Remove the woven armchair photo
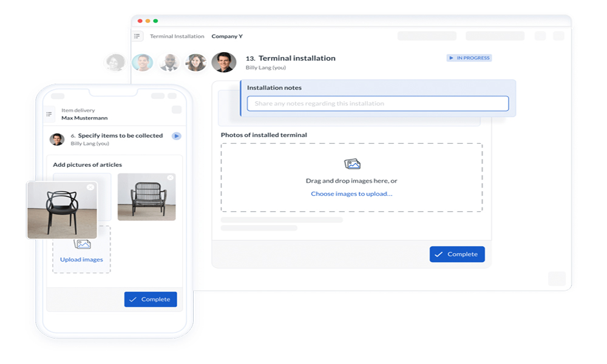This screenshot has height=364, width=607. click(171, 178)
